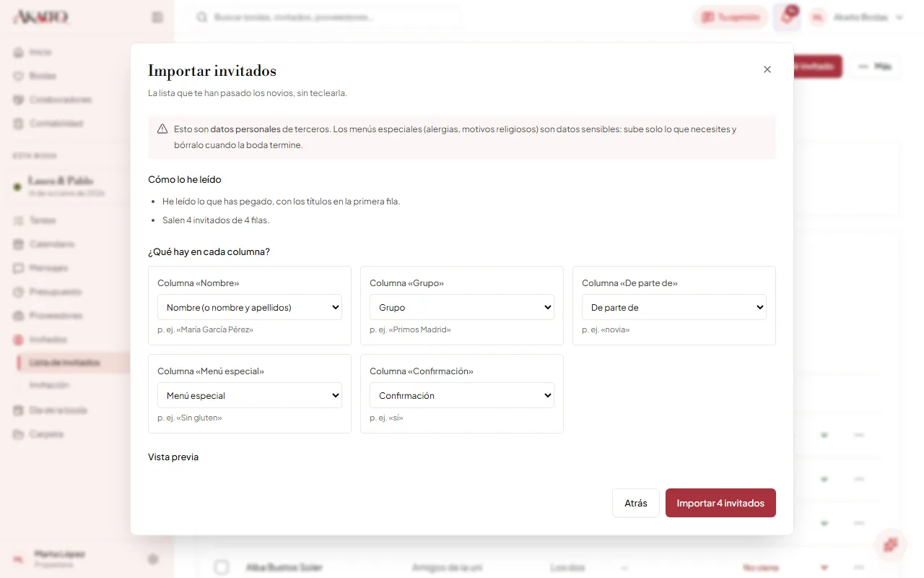
Task: Tick the checkbox next to Alba Bustos Soler
Action: [222, 567]
